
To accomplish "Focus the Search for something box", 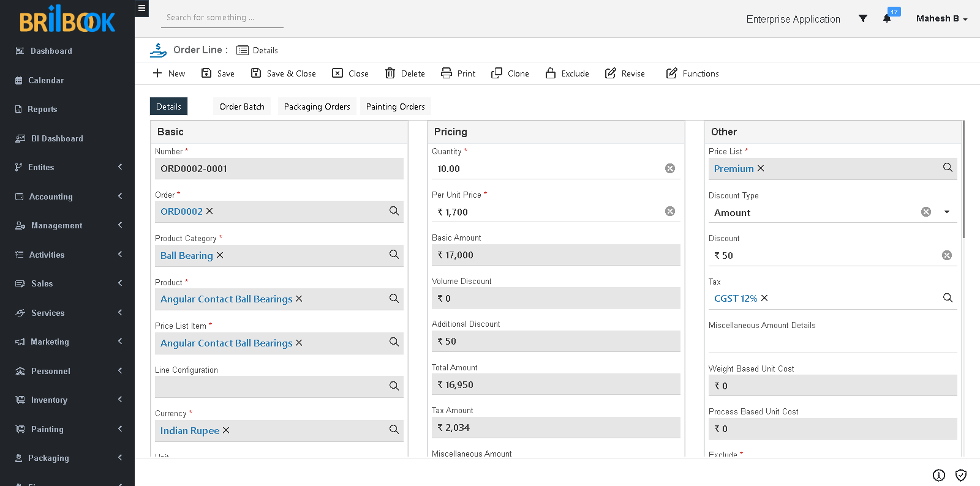I will pos(222,18).
